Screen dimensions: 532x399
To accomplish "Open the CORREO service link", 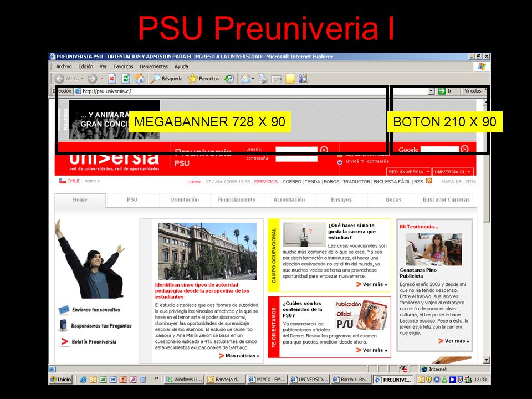I will click(x=292, y=182).
